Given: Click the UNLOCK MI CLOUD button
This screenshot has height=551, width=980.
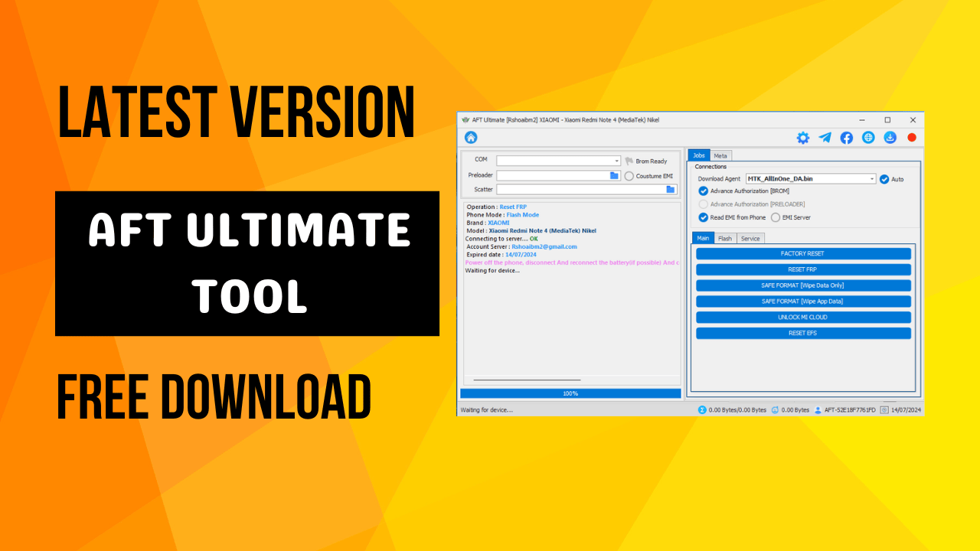Looking at the screenshot, I should (x=802, y=317).
